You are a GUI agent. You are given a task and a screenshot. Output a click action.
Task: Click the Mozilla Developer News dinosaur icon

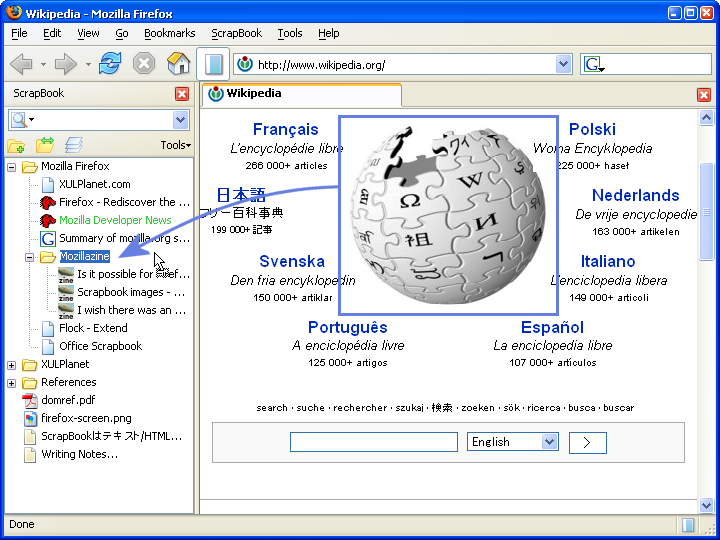48,220
